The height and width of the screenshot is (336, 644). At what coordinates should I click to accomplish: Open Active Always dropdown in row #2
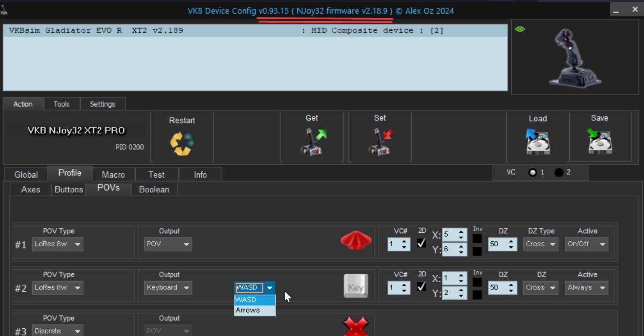coord(586,288)
